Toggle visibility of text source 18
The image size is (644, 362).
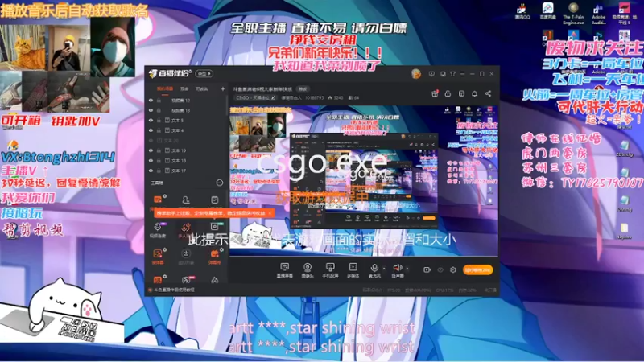pos(151,160)
